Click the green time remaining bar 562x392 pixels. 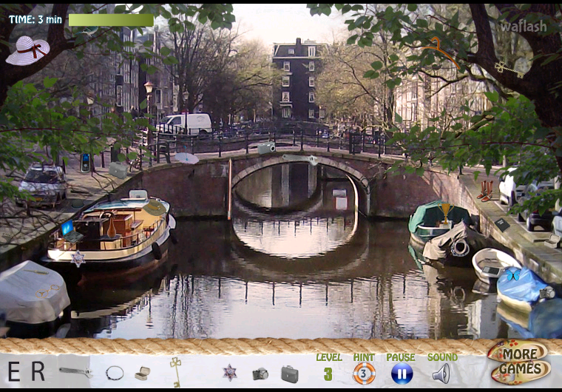(x=111, y=20)
